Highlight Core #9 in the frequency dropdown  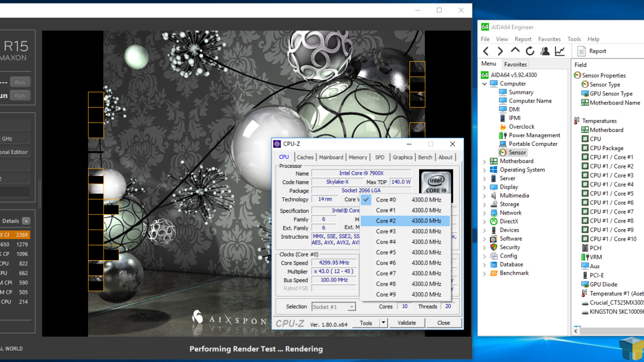385,294
